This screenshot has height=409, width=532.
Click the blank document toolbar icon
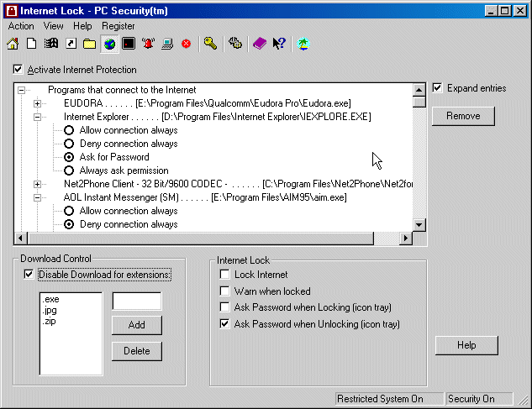coord(32,44)
